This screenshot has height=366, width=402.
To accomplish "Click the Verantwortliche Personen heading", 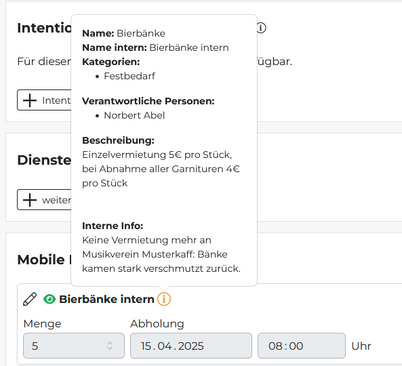I will pyautogui.click(x=148, y=101).
